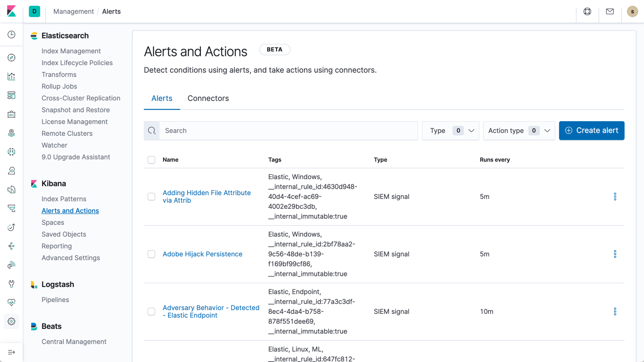Click the Kibana logo
Image resolution: width=644 pixels, height=362 pixels.
point(11,11)
